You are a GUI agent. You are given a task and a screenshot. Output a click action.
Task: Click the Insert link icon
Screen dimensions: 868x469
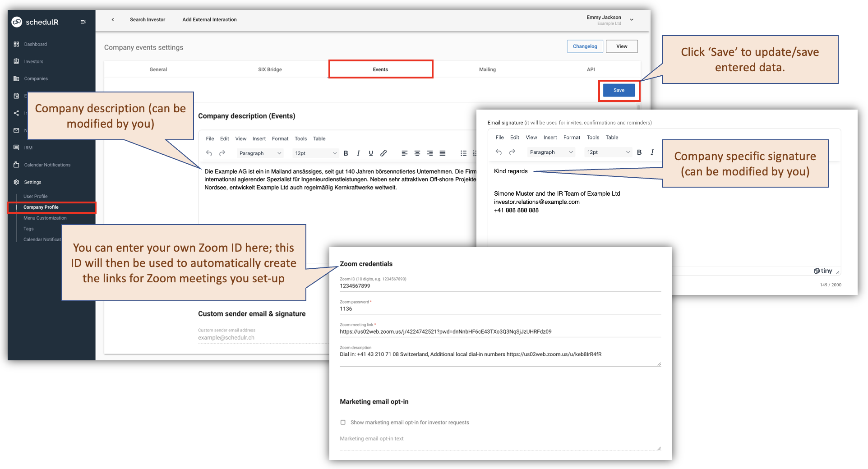[x=383, y=153]
